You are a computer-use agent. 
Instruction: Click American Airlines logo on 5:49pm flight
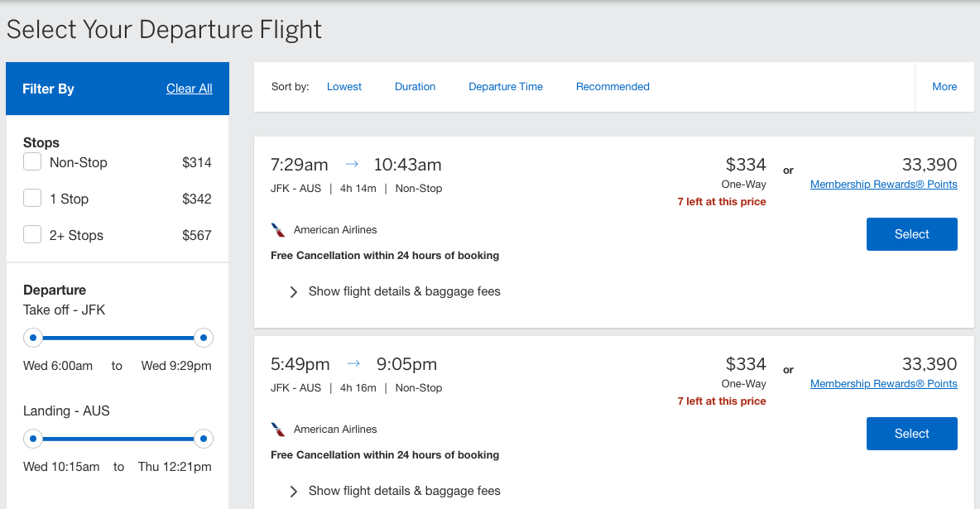[278, 430]
